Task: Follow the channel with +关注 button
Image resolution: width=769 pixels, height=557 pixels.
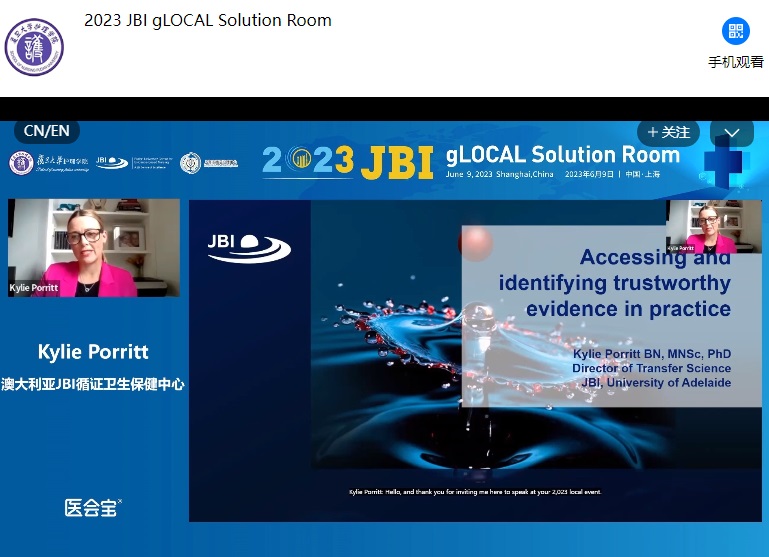Action: click(668, 132)
